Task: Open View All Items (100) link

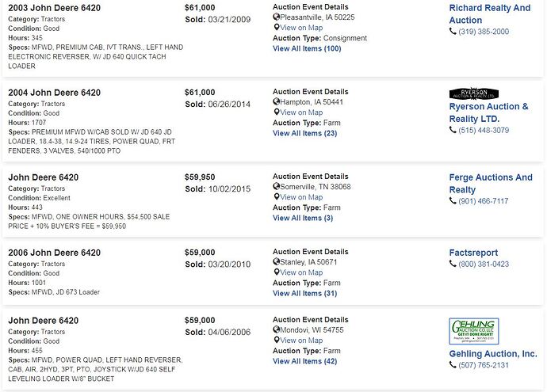Action: click(307, 48)
